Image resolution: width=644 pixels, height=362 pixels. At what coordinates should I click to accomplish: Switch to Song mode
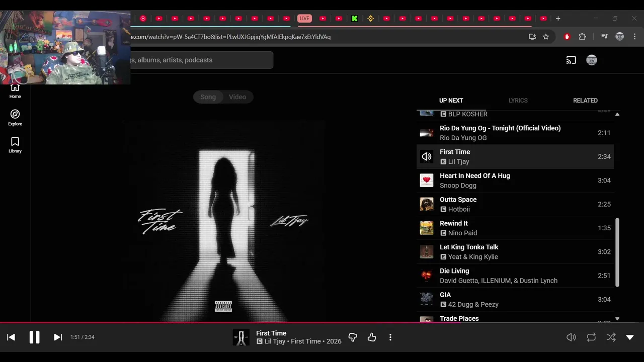pyautogui.click(x=208, y=97)
